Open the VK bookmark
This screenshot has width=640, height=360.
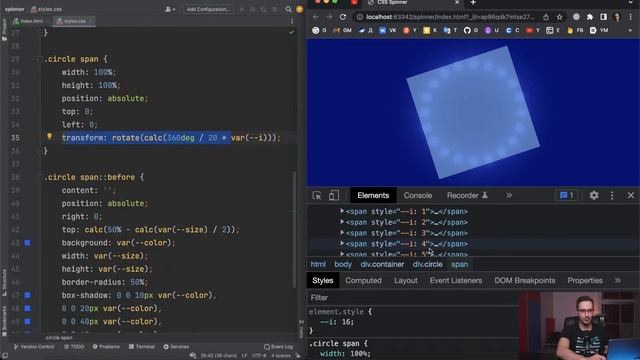[388, 30]
